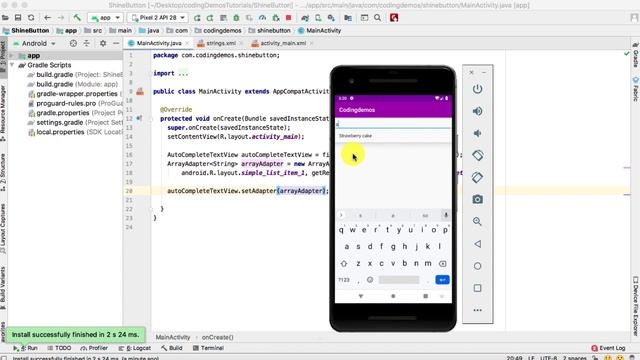Hide the Project panel with minus icon

click(x=116, y=43)
